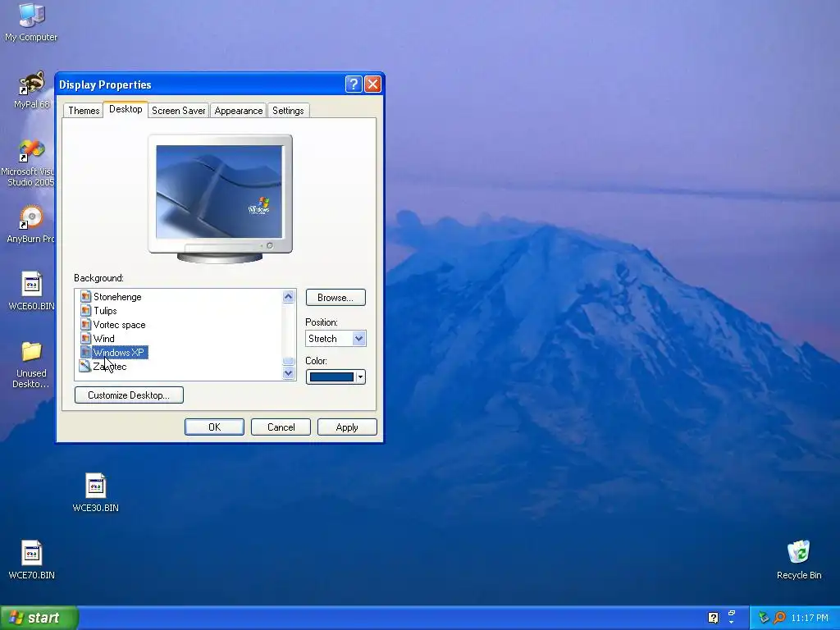
Task: Click the background list scrollbar thumb
Action: coord(288,361)
